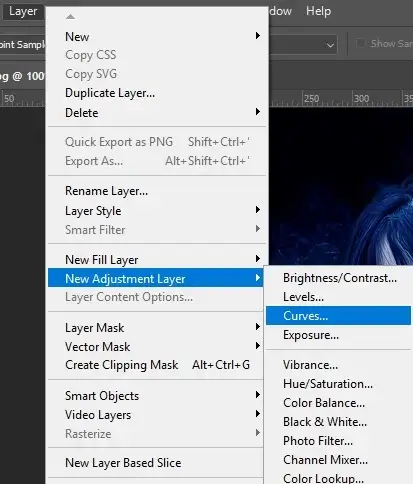
Task: Click Create Clipping Mask
Action: [x=157, y=365]
